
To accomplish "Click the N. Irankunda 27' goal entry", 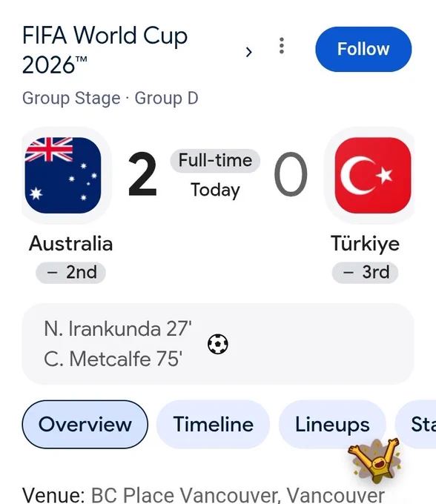I will [118, 329].
